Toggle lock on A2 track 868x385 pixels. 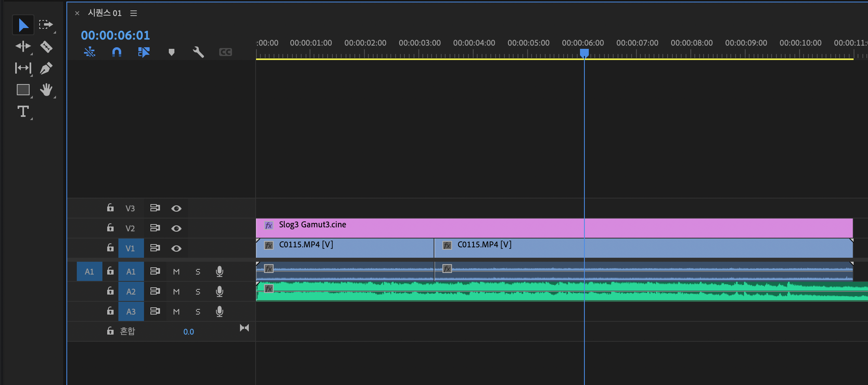pos(110,291)
